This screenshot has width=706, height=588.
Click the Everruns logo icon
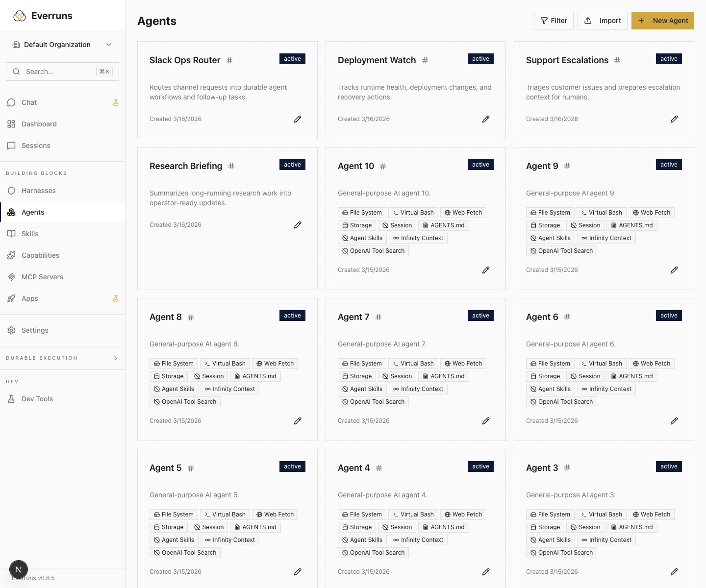[x=19, y=15]
